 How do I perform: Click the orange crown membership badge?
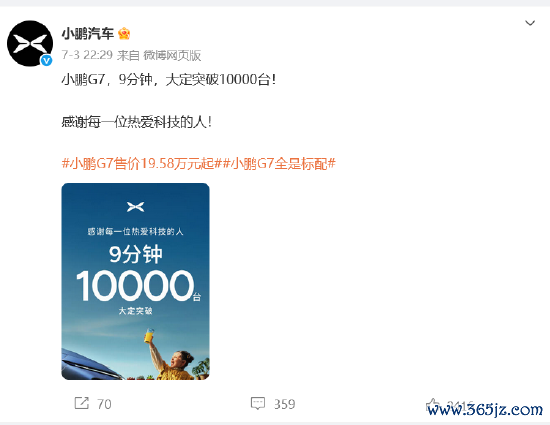124,34
